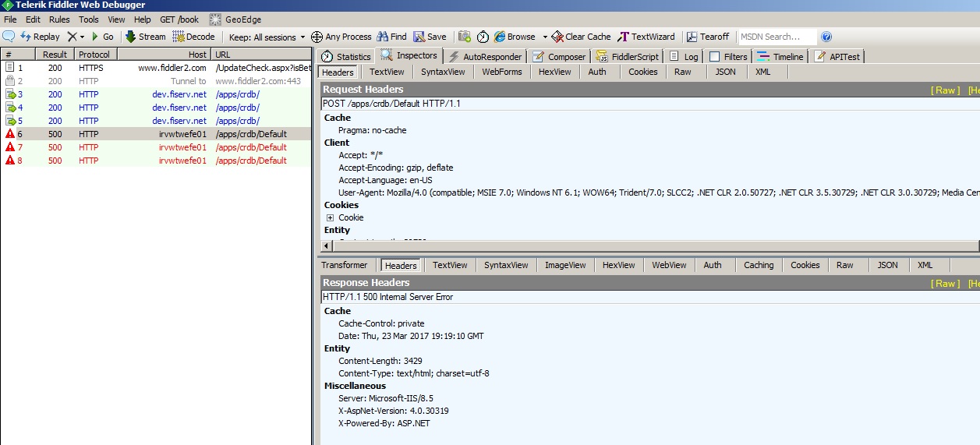Select request SyntaxView inspector tab
This screenshot has height=445, width=980.
coord(443,72)
